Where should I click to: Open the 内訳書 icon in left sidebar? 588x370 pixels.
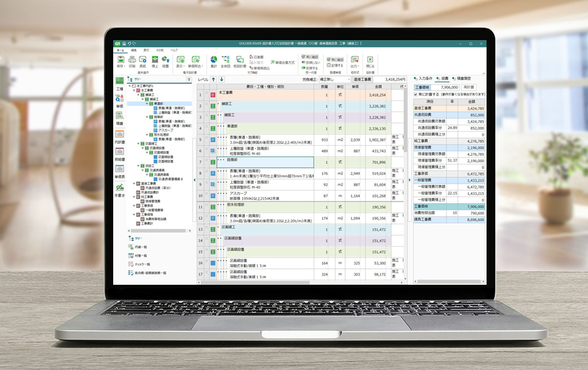tap(120, 135)
